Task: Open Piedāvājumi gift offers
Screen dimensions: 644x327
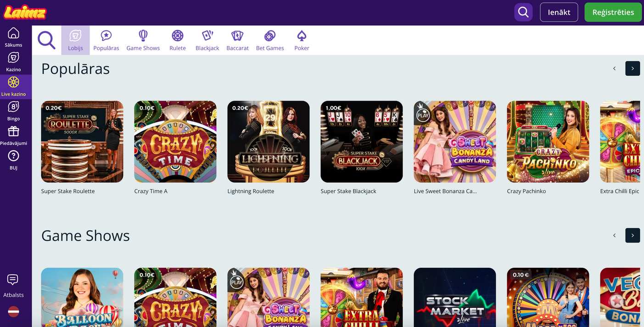Action: [x=14, y=136]
